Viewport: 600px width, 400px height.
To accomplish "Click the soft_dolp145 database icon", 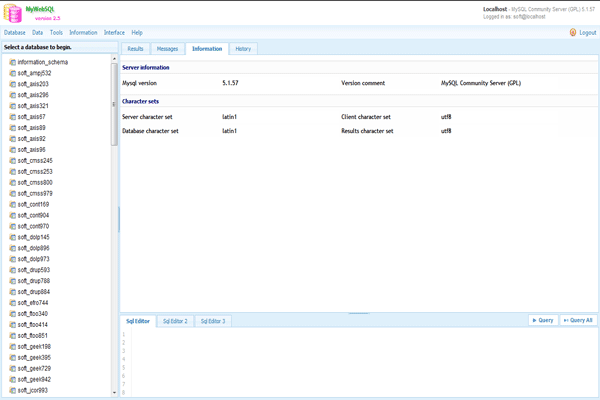I will [13, 237].
